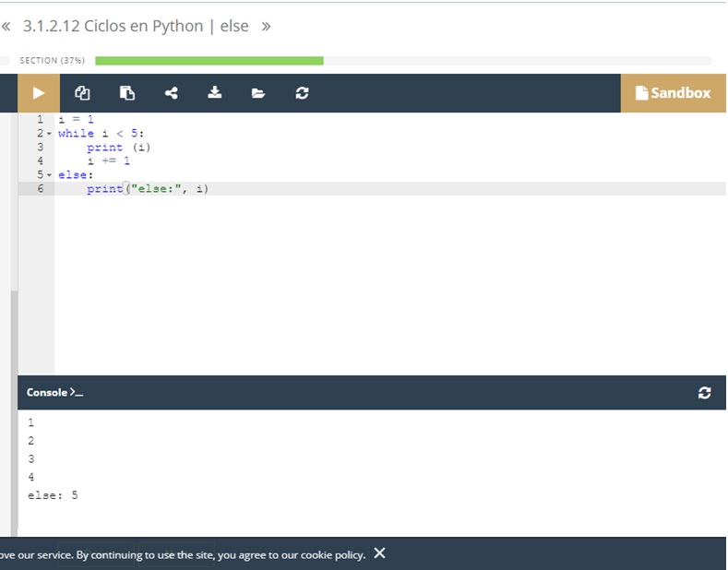This screenshot has width=728, height=570.
Task: Click line number 3 in gutter
Action: [x=40, y=148]
